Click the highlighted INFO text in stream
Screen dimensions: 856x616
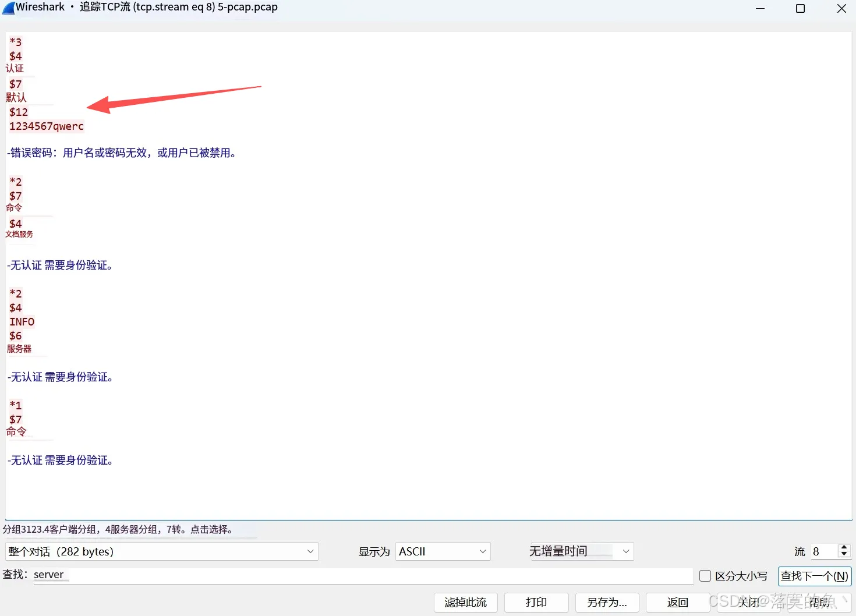tap(22, 321)
